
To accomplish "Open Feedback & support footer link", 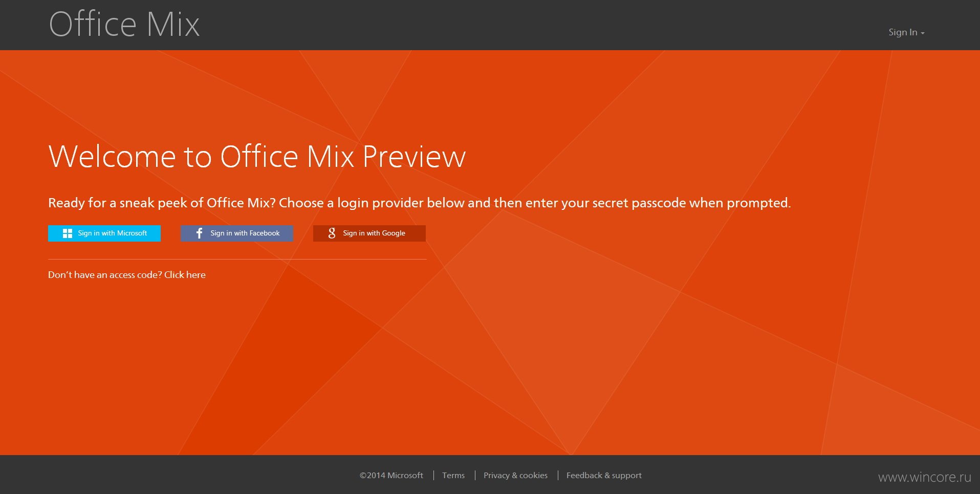I will point(604,476).
